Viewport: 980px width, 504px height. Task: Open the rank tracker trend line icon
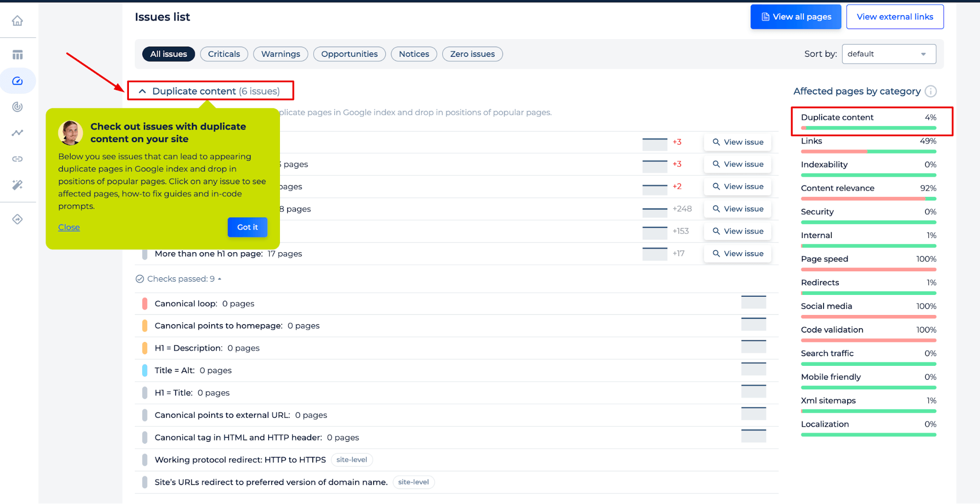click(x=18, y=133)
